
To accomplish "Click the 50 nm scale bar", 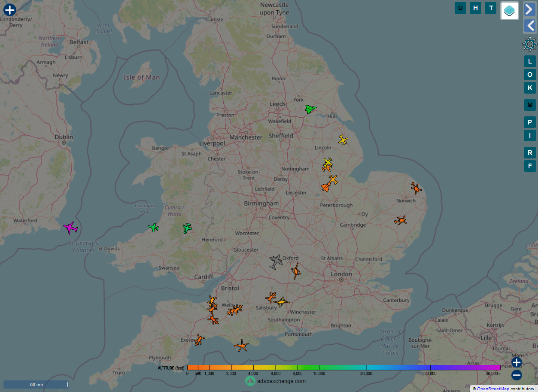I will 36,384.
